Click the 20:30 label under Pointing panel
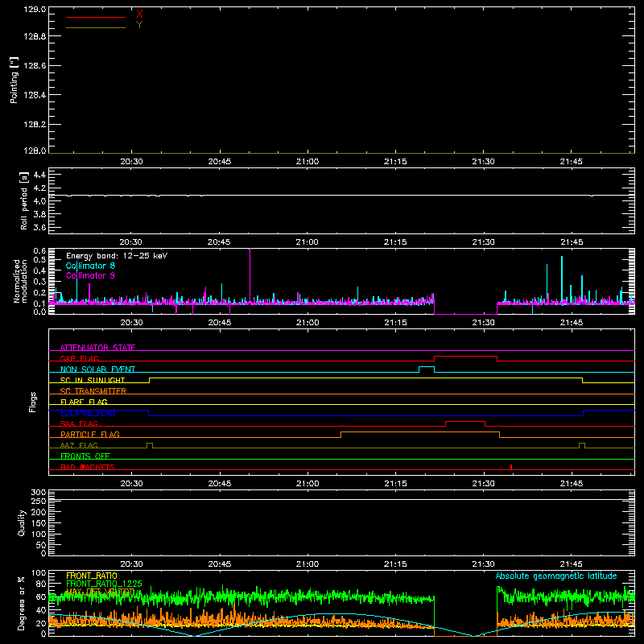The image size is (644, 644). tap(131, 162)
